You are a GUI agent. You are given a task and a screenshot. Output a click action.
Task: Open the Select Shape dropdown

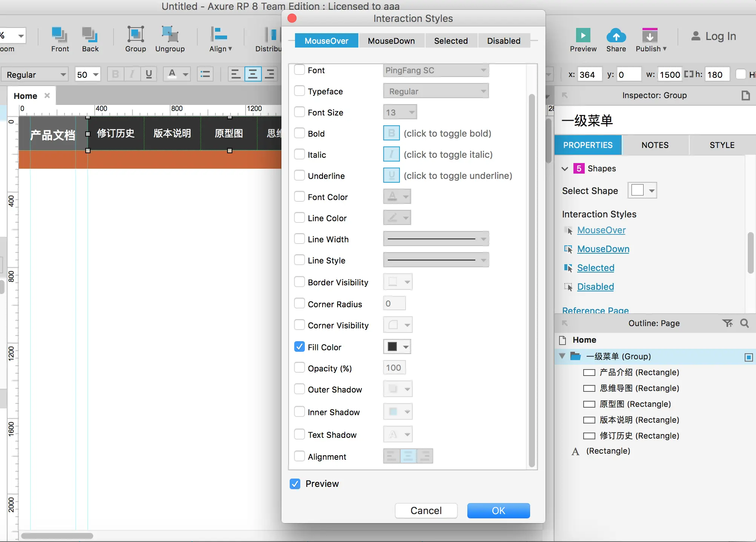642,190
